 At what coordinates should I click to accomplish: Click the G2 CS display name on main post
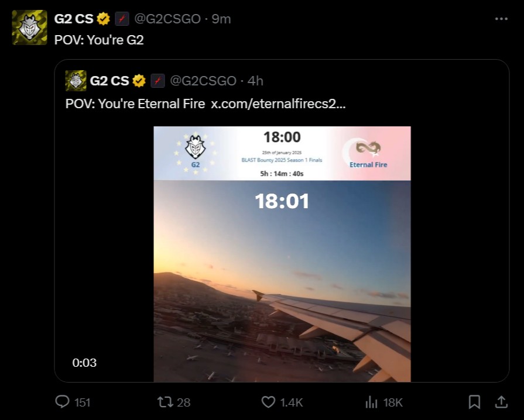click(74, 19)
